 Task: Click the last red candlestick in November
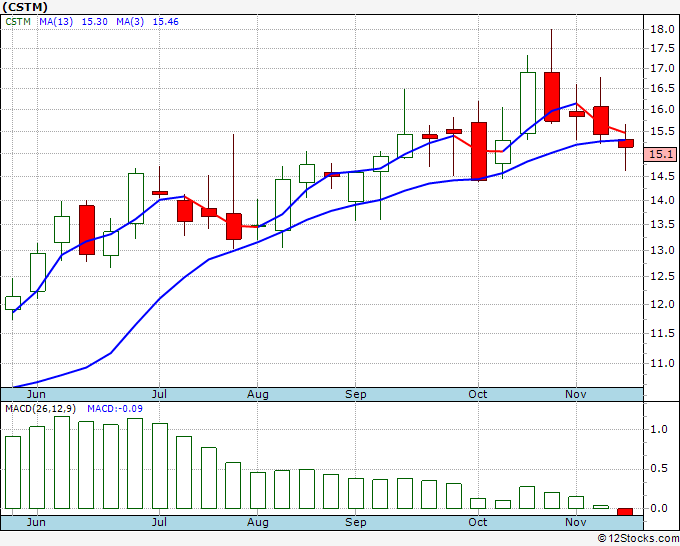coord(626,144)
